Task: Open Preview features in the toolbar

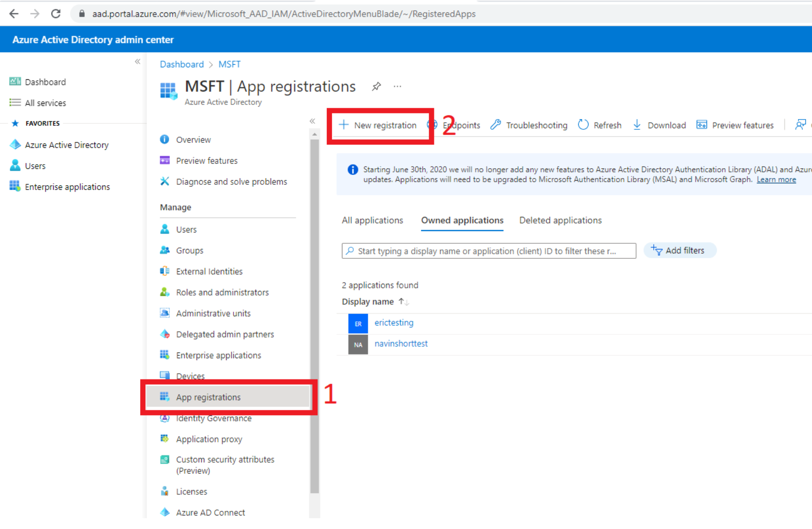Action: 735,125
